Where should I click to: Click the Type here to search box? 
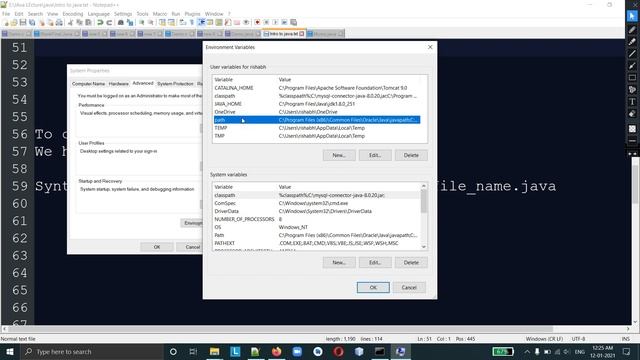pyautogui.click(x=92, y=351)
